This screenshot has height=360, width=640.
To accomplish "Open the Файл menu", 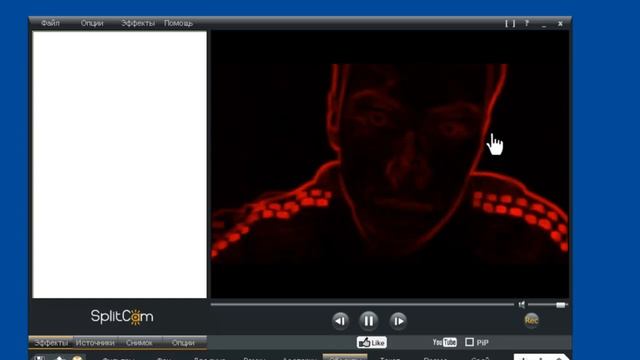I will (x=50, y=23).
